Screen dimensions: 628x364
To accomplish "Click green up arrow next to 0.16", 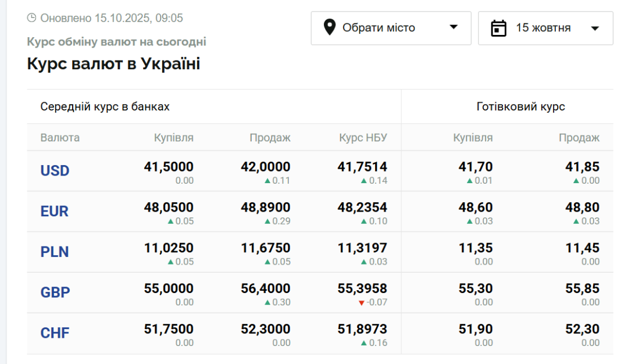I will point(363,343).
